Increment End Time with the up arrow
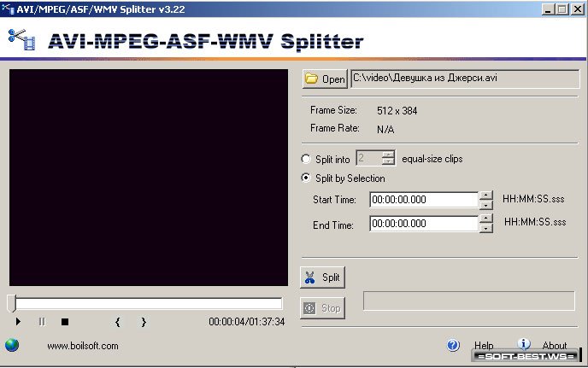Screen dimensions: 588x368 (x=486, y=219)
